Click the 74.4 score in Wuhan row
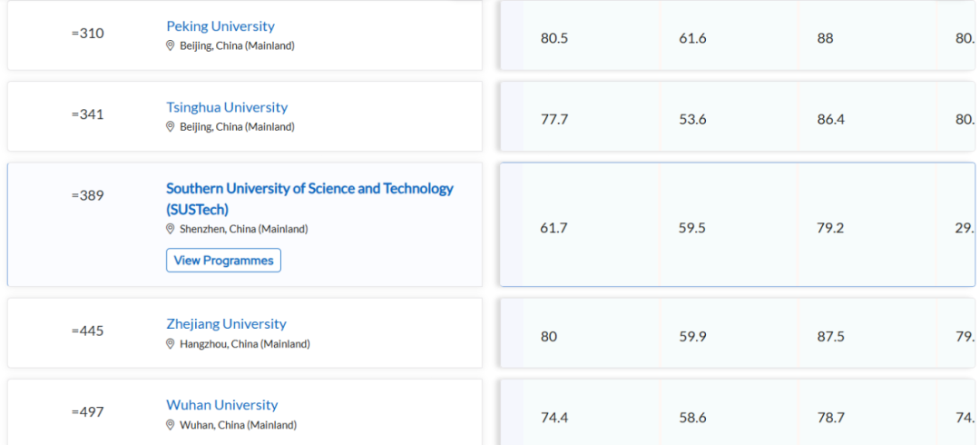This screenshot has height=445, width=980. [x=554, y=418]
